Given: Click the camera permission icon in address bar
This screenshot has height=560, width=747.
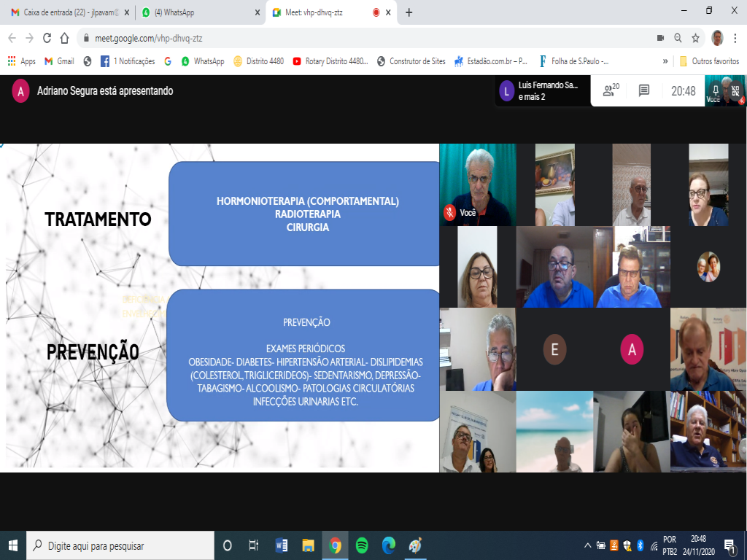Looking at the screenshot, I should (x=660, y=38).
